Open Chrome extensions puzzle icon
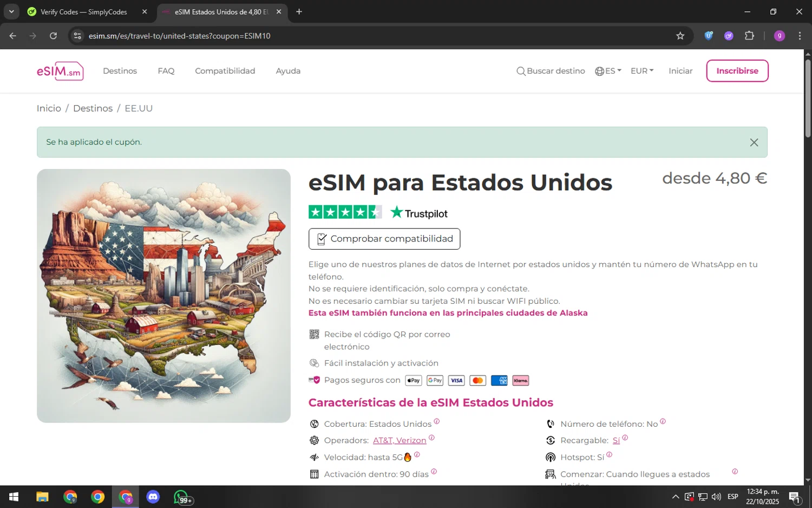The width and height of the screenshot is (812, 508). coord(749,36)
